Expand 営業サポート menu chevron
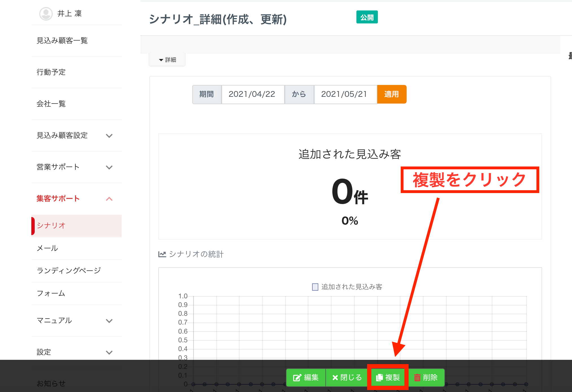The height and width of the screenshot is (392, 572). point(109,167)
